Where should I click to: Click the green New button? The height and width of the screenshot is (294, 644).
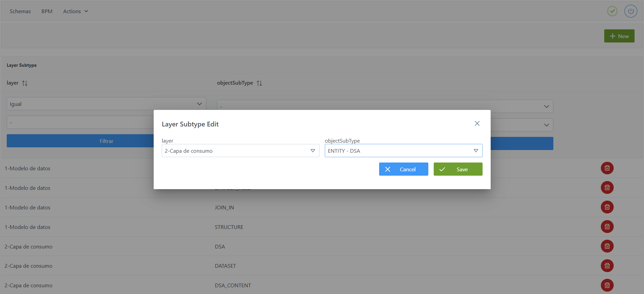click(619, 36)
